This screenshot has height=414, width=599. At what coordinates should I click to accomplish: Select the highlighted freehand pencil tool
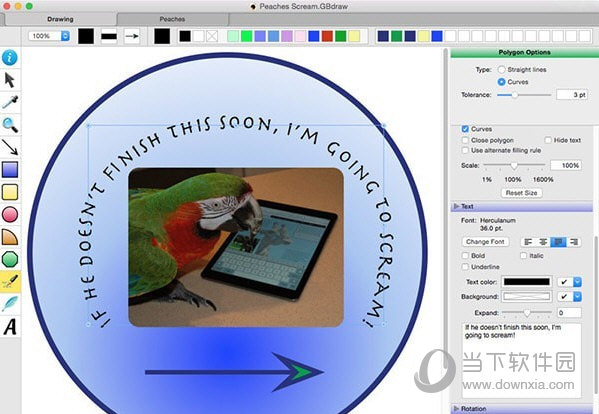[x=10, y=282]
